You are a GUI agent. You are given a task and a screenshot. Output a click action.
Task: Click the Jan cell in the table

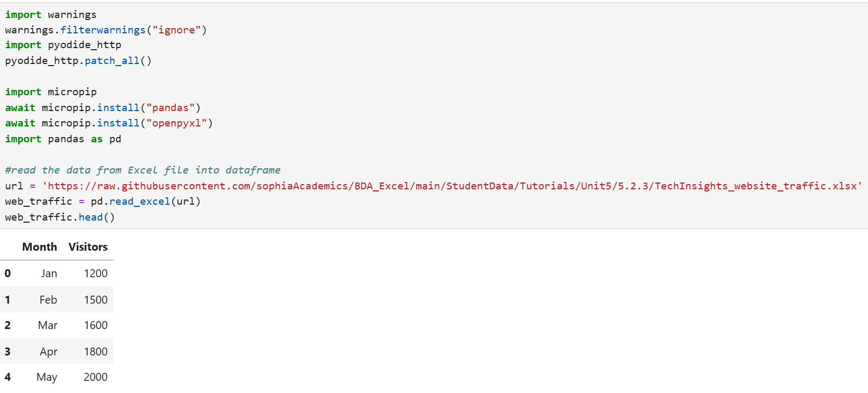pyautogui.click(x=49, y=273)
